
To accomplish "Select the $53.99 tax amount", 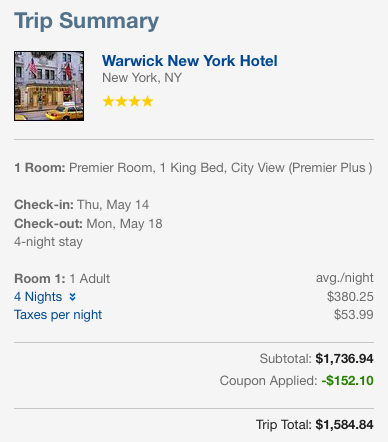I will (354, 314).
